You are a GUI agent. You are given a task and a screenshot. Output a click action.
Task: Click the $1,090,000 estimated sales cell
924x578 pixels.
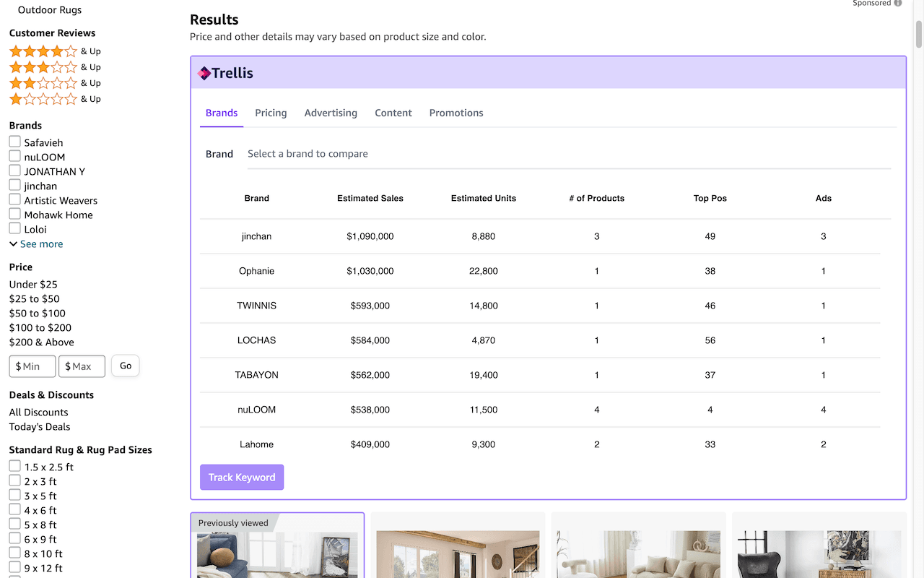(x=370, y=236)
